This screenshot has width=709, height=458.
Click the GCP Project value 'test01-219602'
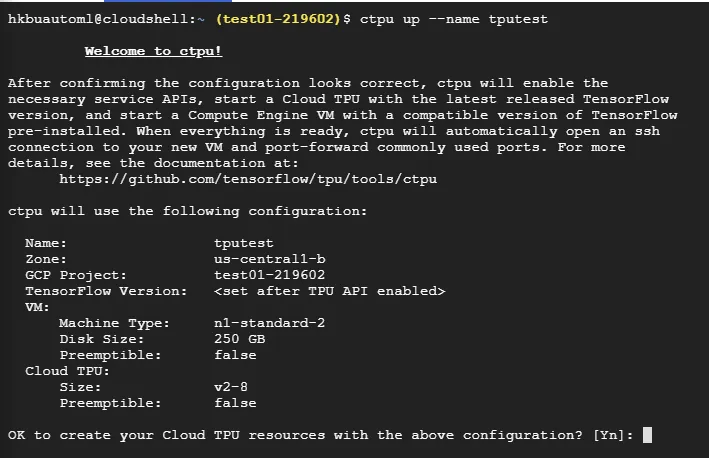[269, 275]
